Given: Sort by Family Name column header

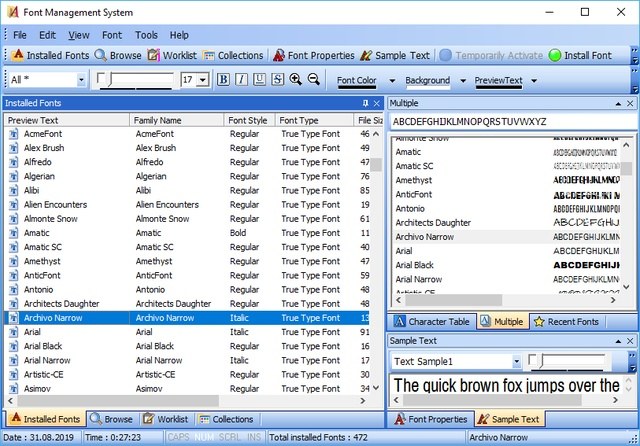Looking at the screenshot, I should pos(176,120).
